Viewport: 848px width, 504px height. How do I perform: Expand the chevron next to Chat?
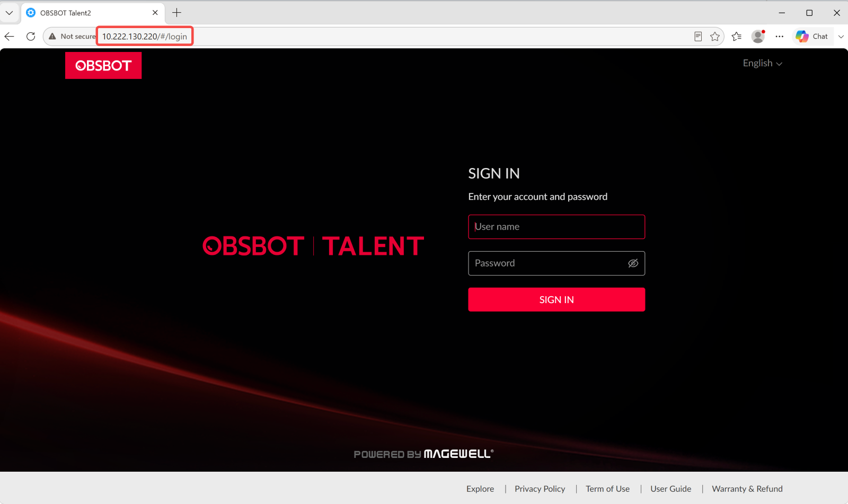tap(841, 37)
